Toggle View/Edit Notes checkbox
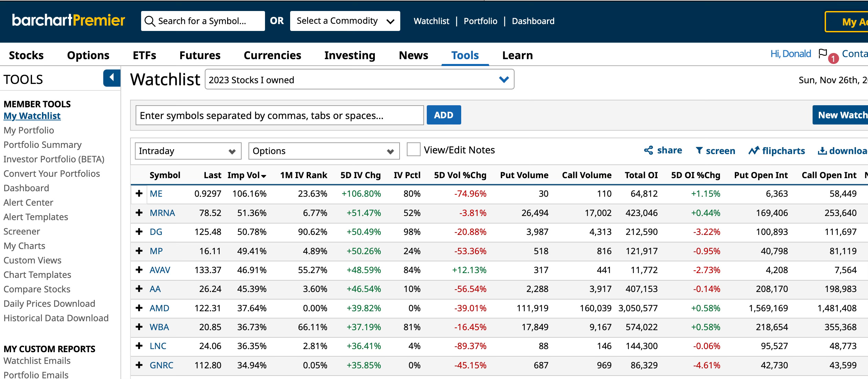Screen dimensions: 868x379 tap(413, 150)
